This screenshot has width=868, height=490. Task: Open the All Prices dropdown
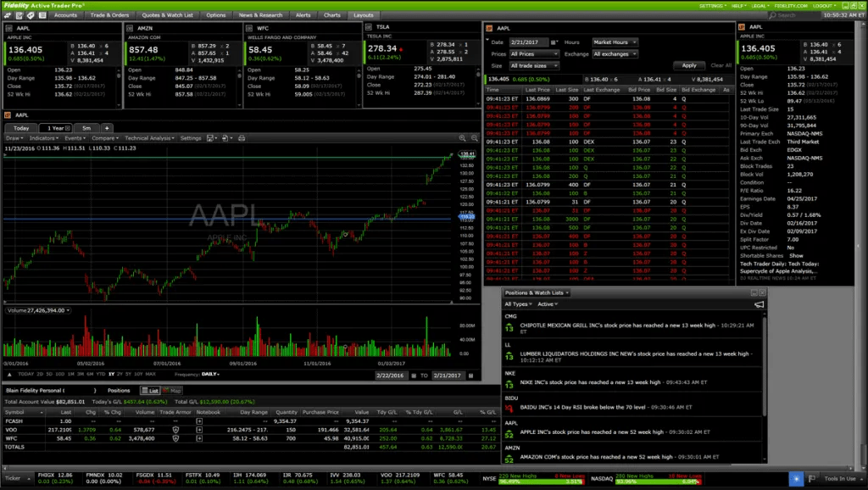pyautogui.click(x=534, y=54)
